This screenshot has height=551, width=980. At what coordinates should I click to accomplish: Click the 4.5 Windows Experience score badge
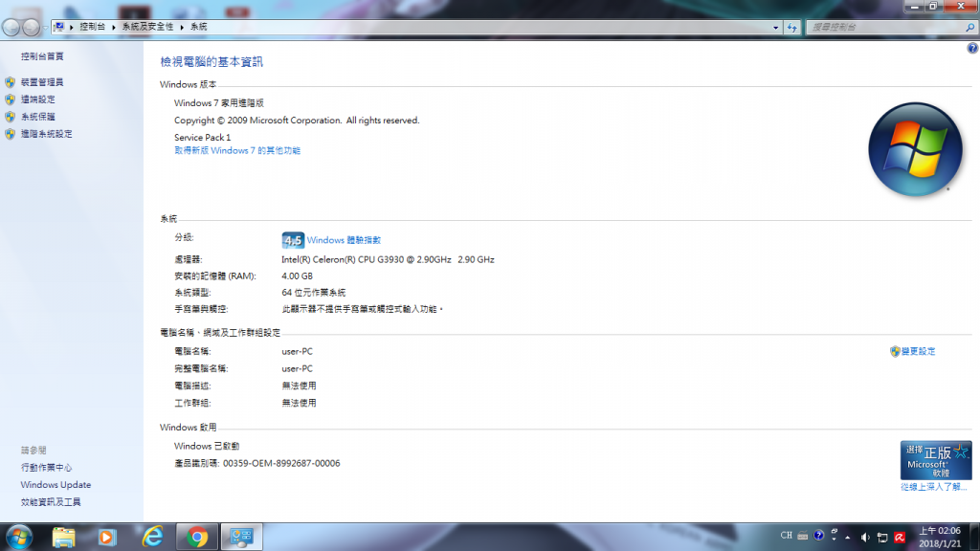pos(293,240)
